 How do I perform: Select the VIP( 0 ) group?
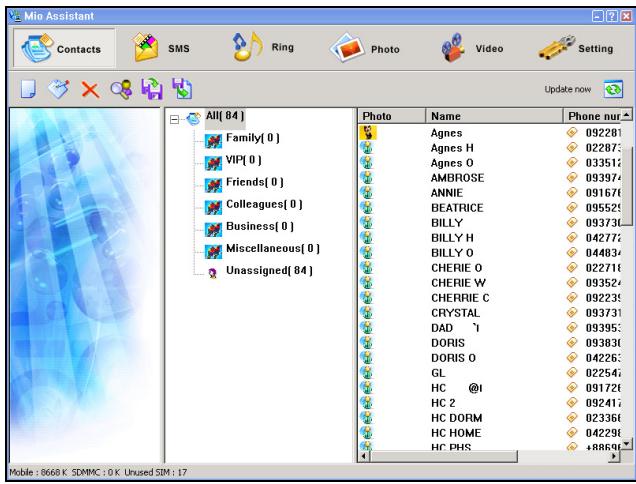pyautogui.click(x=243, y=160)
